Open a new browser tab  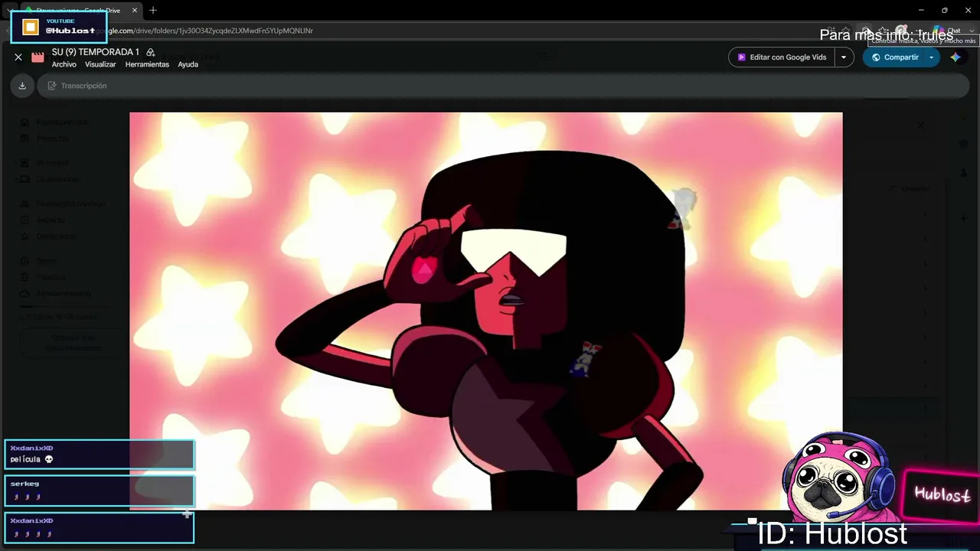153,10
